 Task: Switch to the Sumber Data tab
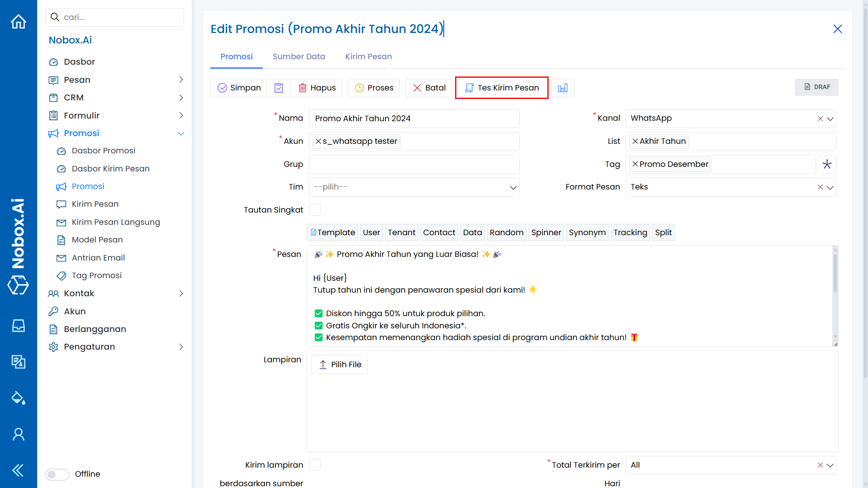[x=299, y=57]
